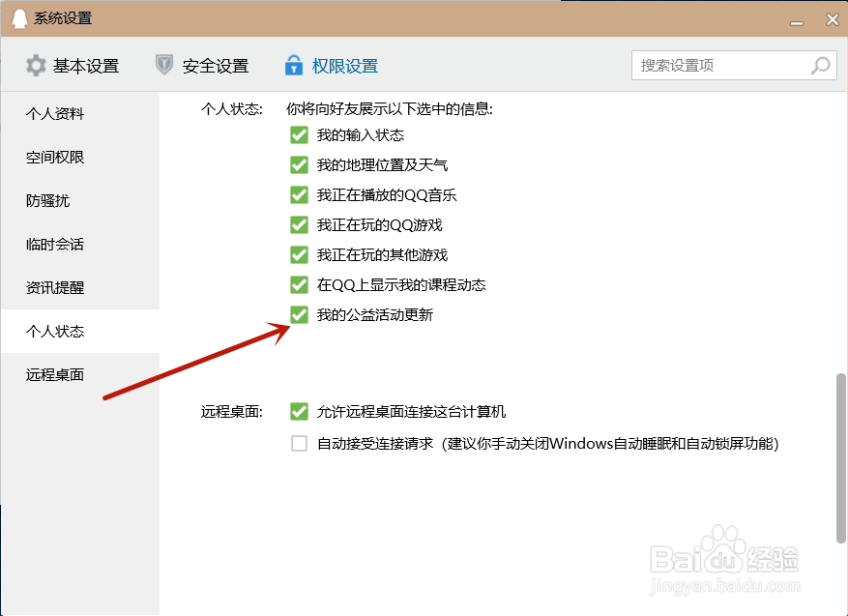Screen dimensions: 848x616
Task: Disable 我正在播放的QQ音乐 checkbox
Action: 299,194
